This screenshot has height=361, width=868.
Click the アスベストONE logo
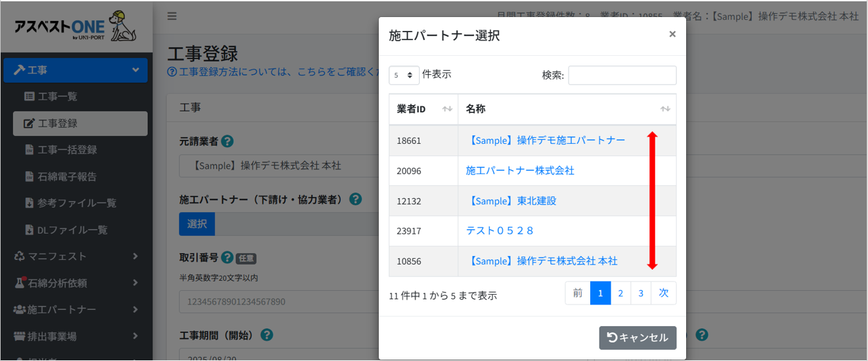(76, 27)
